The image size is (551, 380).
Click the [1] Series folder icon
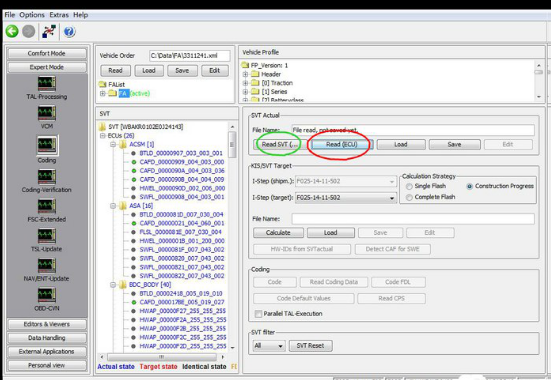point(255,92)
